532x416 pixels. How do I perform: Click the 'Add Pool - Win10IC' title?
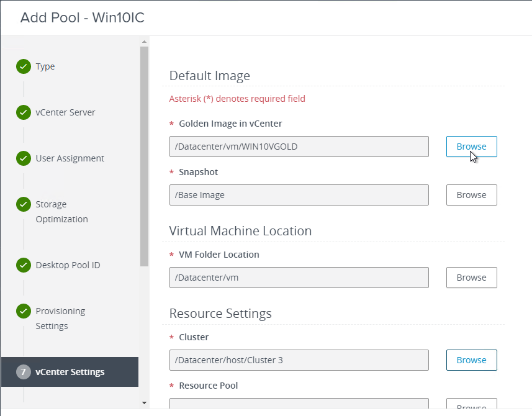[83, 17]
